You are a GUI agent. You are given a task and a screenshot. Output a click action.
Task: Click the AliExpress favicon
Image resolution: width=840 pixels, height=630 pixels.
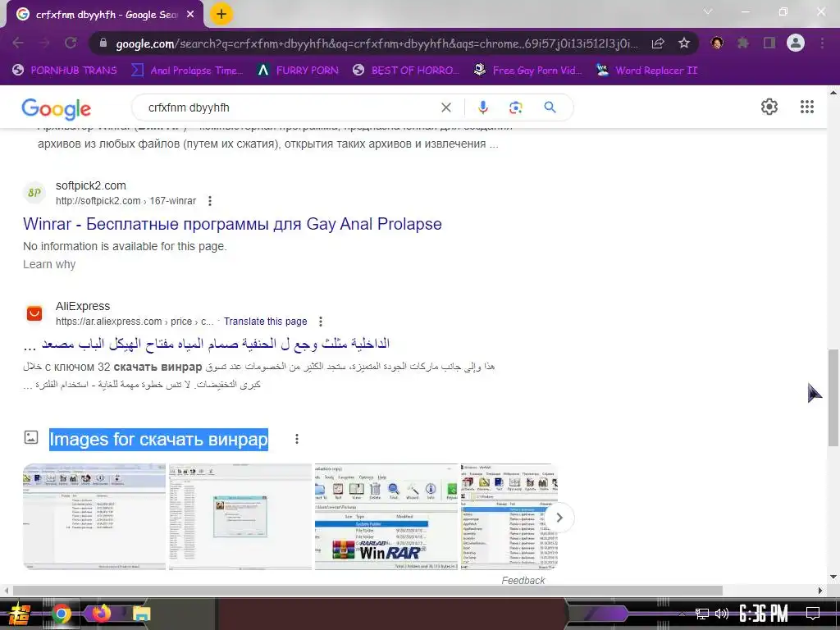[34, 313]
